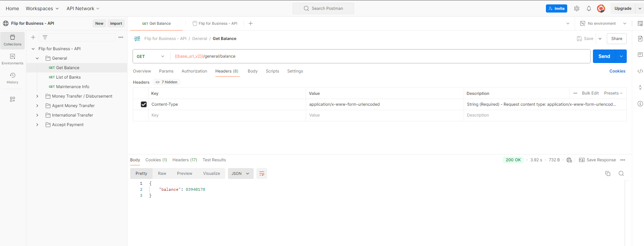Viewport: 644px width, 246px height.
Task: Open the Environments sidebar panel
Action: click(13, 59)
